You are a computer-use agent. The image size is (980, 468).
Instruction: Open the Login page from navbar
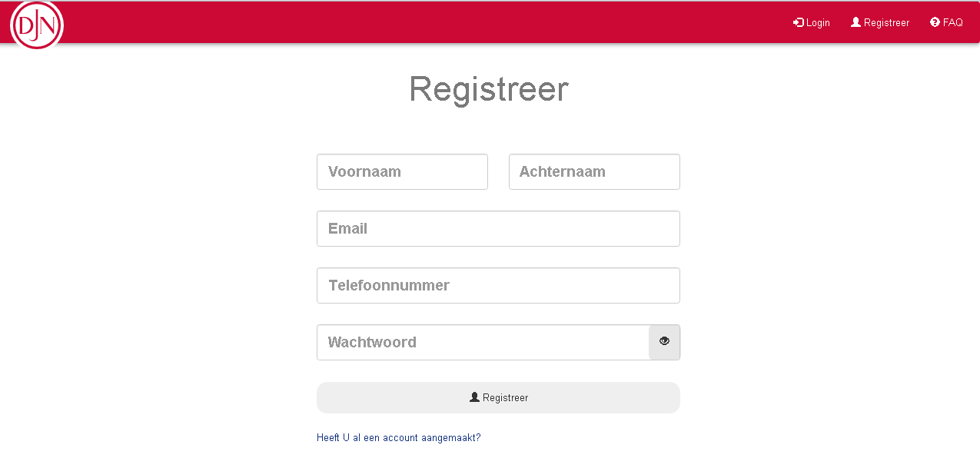[x=812, y=22]
